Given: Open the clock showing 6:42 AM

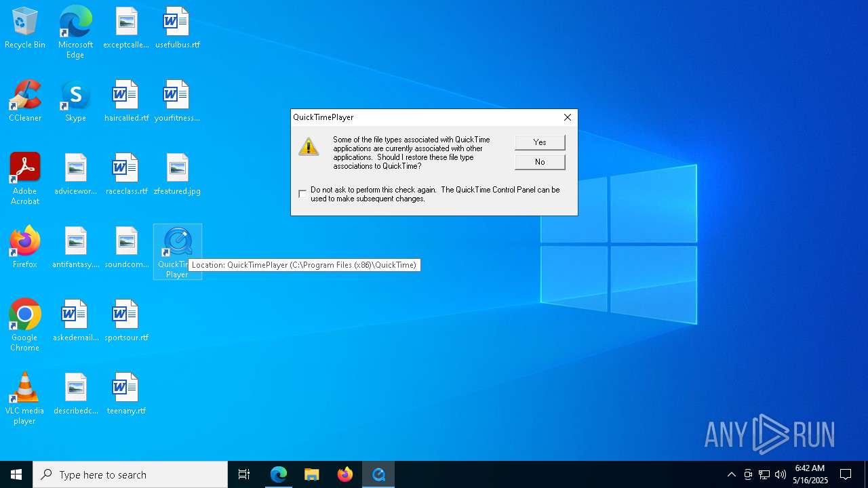Looking at the screenshot, I should (x=810, y=474).
